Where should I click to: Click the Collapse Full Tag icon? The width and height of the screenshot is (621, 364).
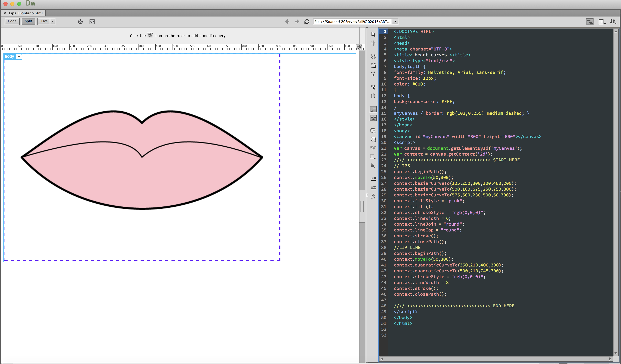tap(373, 57)
